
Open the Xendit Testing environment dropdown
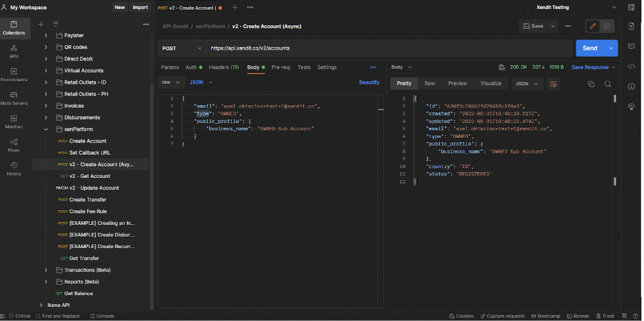tap(576, 7)
